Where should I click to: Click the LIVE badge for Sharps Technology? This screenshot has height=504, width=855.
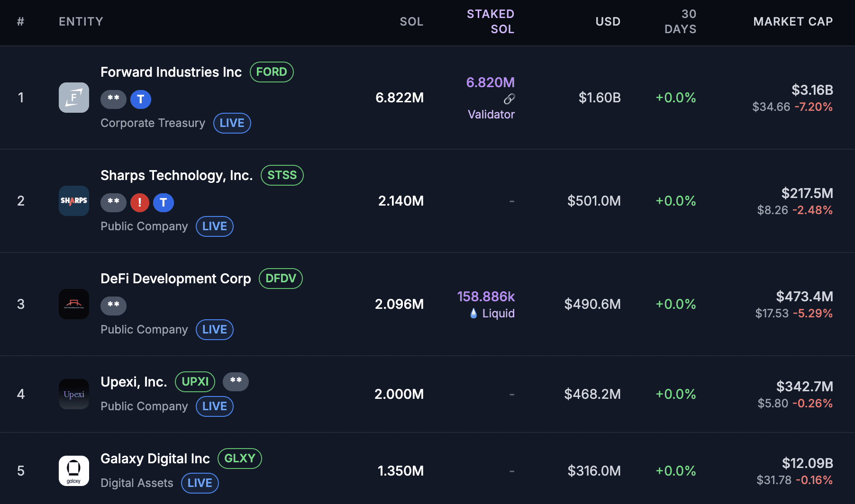coord(215,226)
